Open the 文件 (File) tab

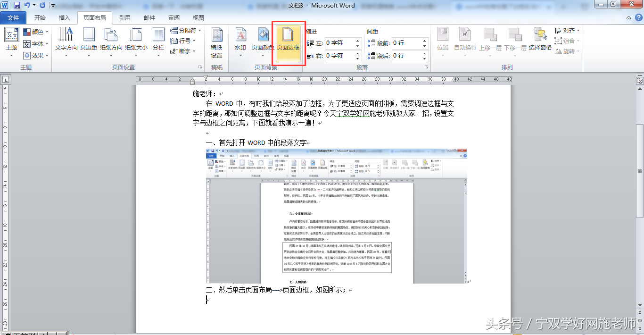pos(14,18)
